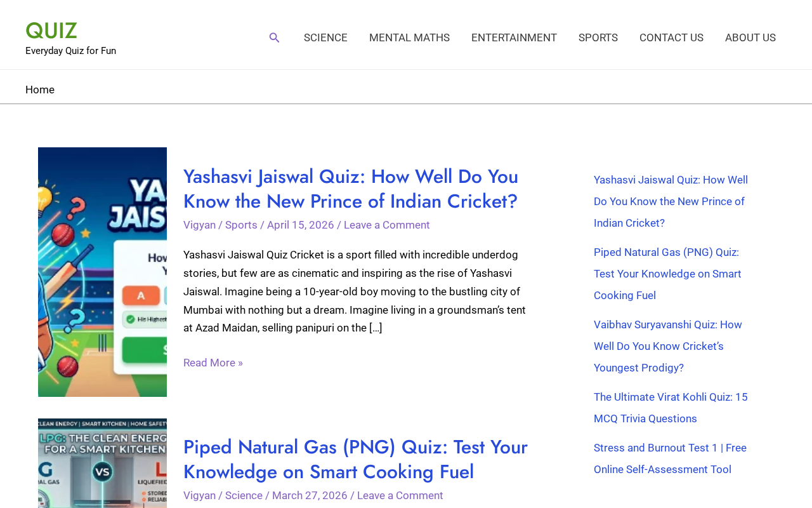Leave a Comment on Yashasvi Jaiswal post
Image resolution: width=812 pixels, height=508 pixels.
click(x=387, y=225)
